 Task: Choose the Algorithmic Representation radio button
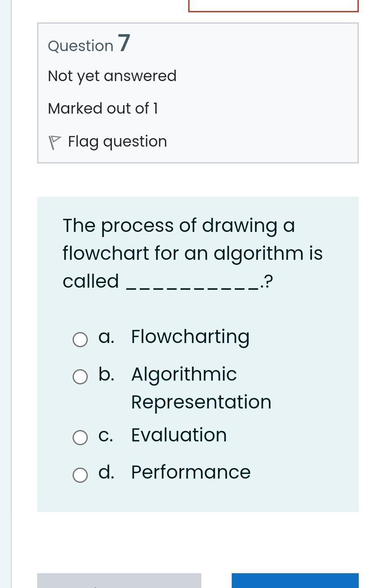point(80,377)
